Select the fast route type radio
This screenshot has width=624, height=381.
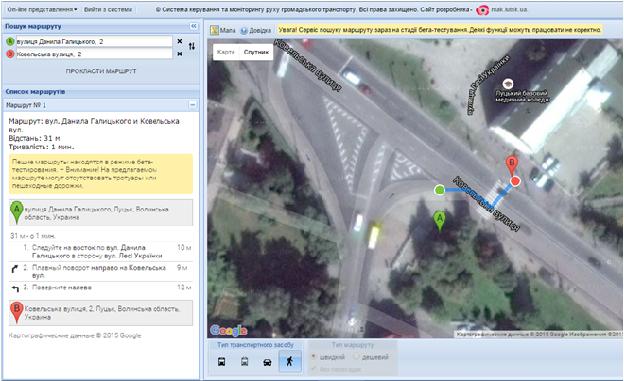(314, 356)
